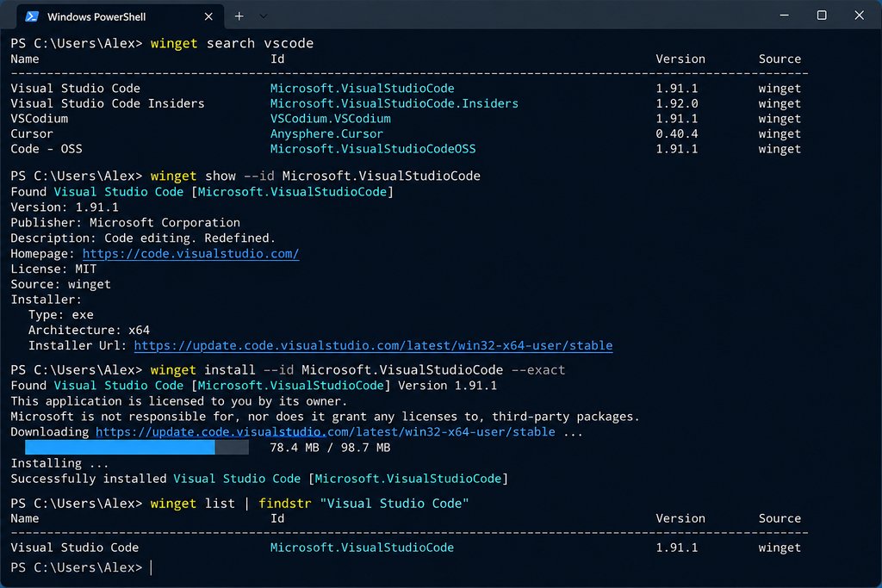Open the Installer Url link
The height and width of the screenshot is (588, 882).
pyautogui.click(x=373, y=345)
